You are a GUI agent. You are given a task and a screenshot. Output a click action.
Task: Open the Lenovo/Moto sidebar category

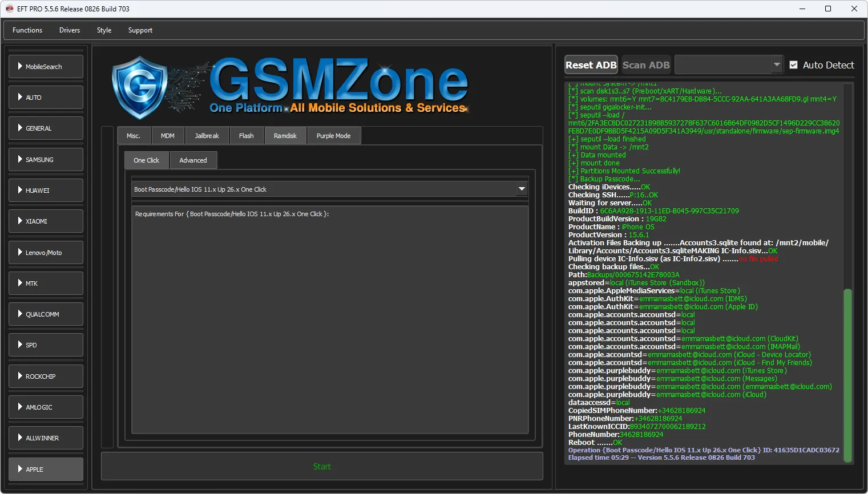point(46,253)
